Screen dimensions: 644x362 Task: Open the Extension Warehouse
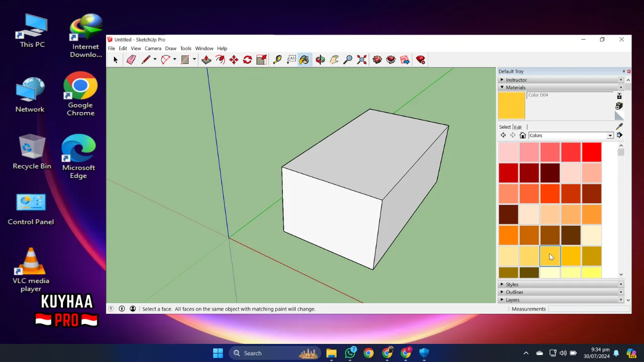click(x=391, y=60)
